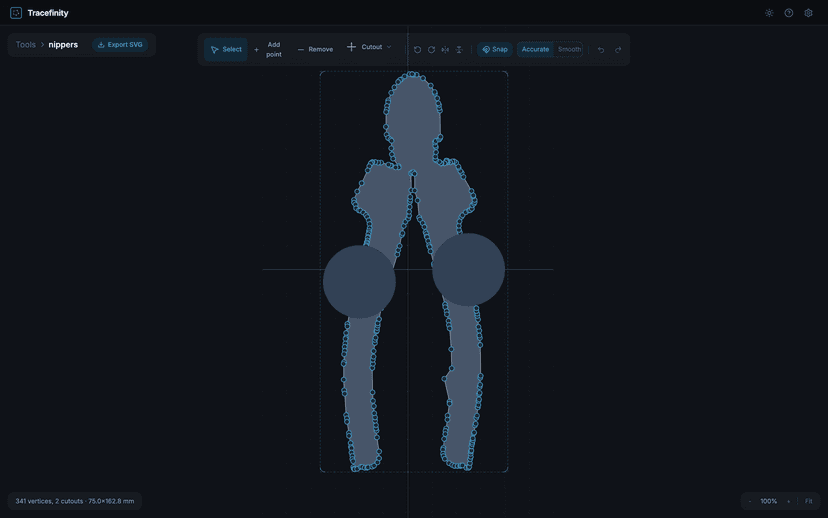The width and height of the screenshot is (828, 518).
Task: Click the nippers breadcrumb name
Action: point(63,45)
